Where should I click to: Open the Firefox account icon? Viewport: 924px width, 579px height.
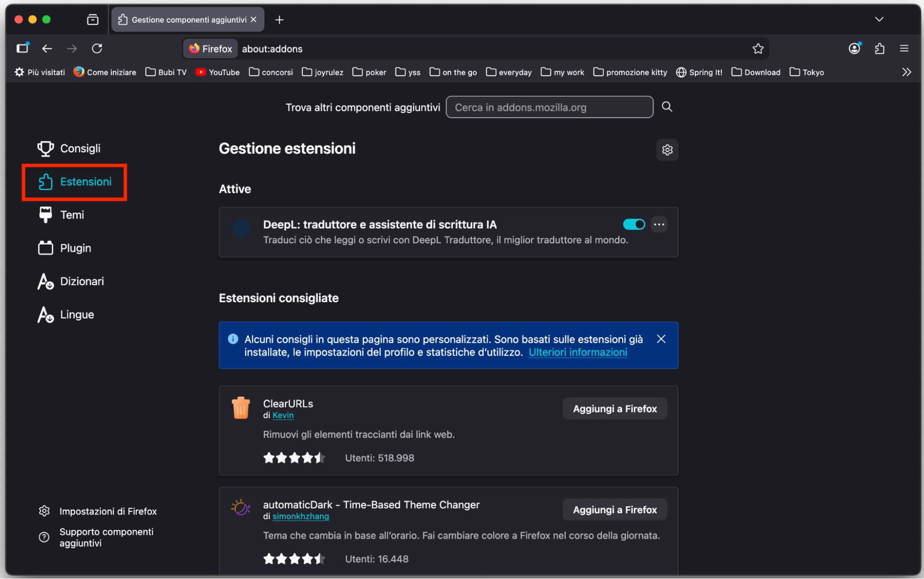point(854,49)
